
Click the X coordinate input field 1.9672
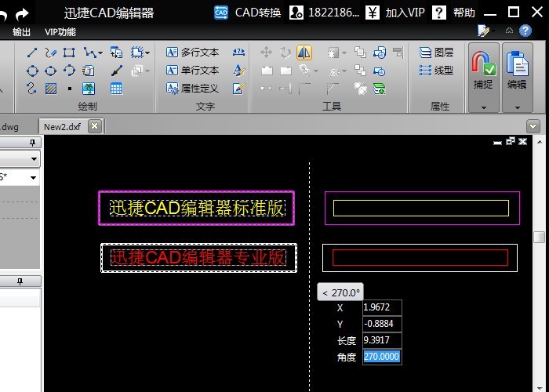click(x=382, y=307)
